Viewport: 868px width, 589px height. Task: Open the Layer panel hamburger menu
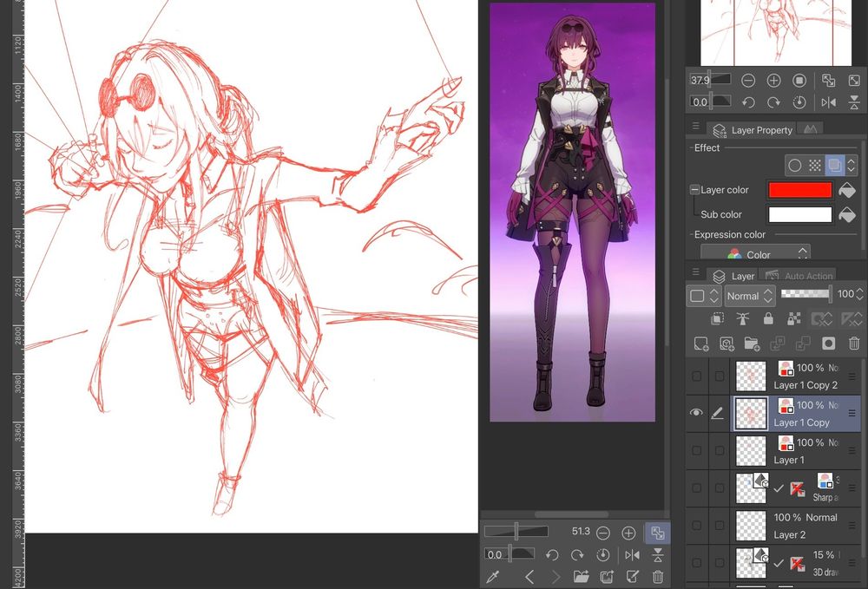pos(696,272)
